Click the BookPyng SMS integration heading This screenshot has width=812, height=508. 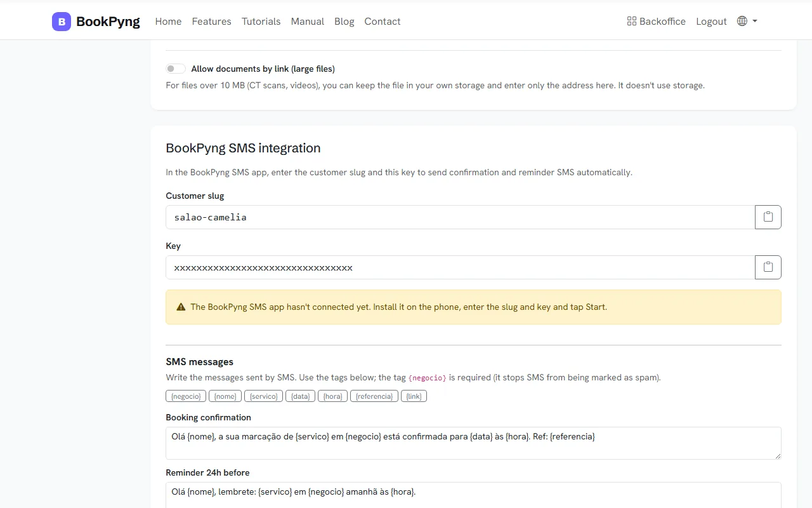[243, 148]
